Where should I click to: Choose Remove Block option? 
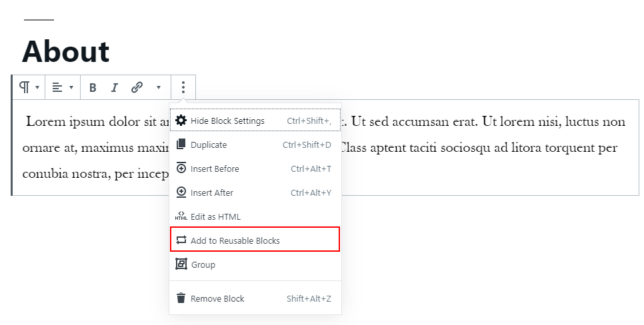[x=255, y=298]
